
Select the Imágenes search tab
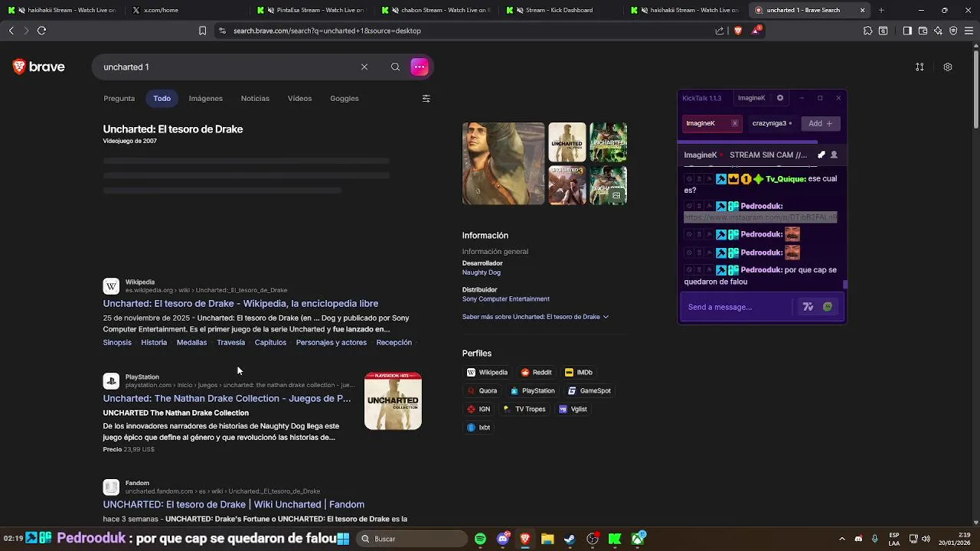click(x=206, y=99)
